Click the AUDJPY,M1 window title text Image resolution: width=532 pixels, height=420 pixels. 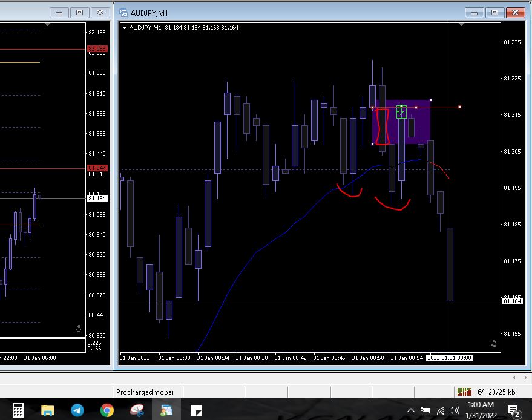[149, 13]
